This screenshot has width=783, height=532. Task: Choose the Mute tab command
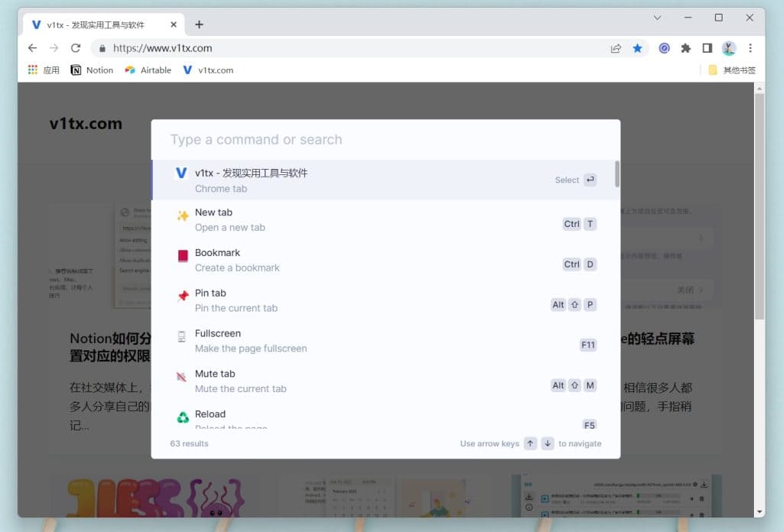(382, 381)
